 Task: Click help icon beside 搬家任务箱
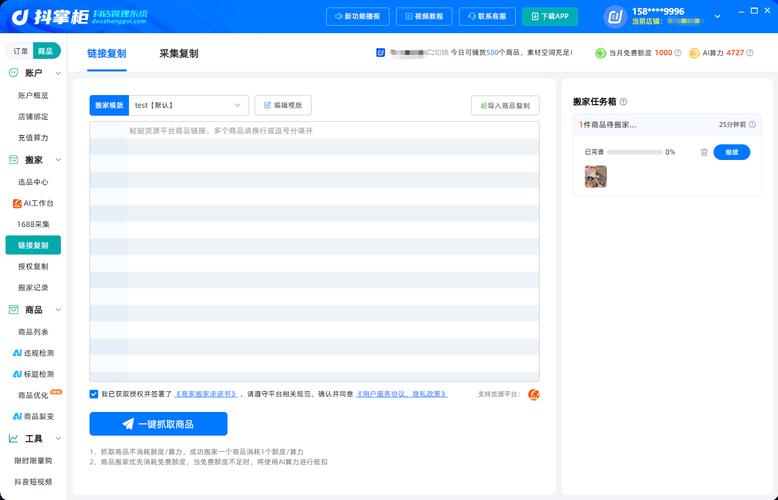pyautogui.click(x=623, y=102)
